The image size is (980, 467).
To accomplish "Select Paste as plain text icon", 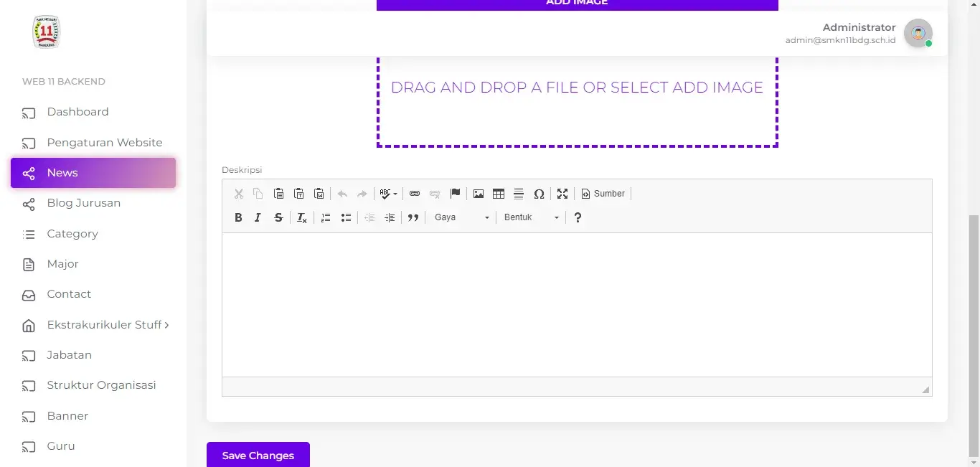I will [299, 194].
